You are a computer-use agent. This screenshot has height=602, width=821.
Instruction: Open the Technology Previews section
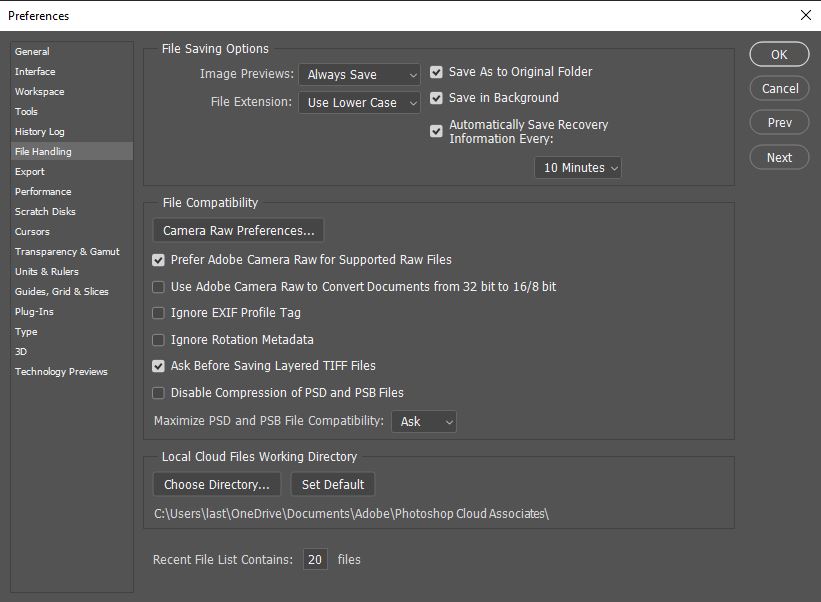61,372
